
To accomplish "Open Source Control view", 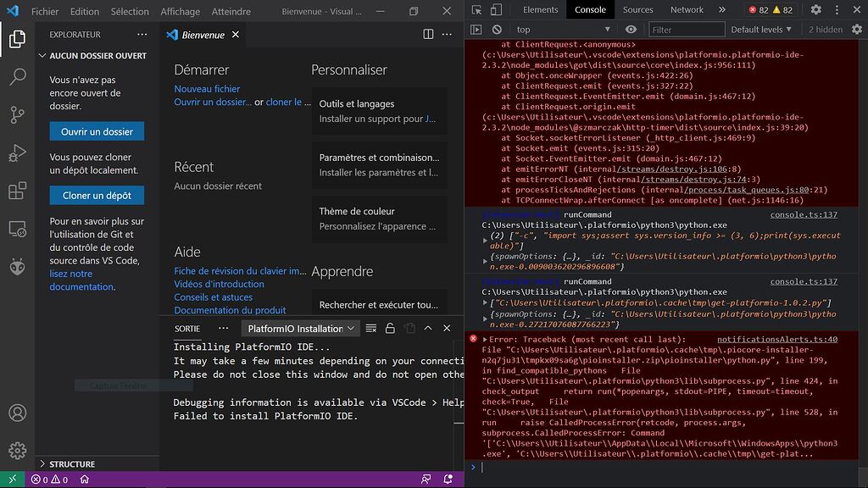I will [x=17, y=114].
